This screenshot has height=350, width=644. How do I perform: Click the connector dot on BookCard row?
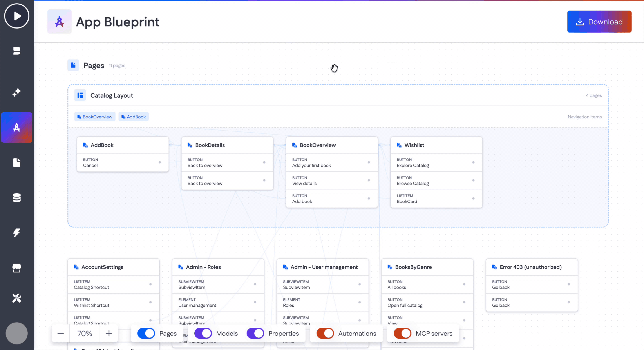[x=473, y=198]
